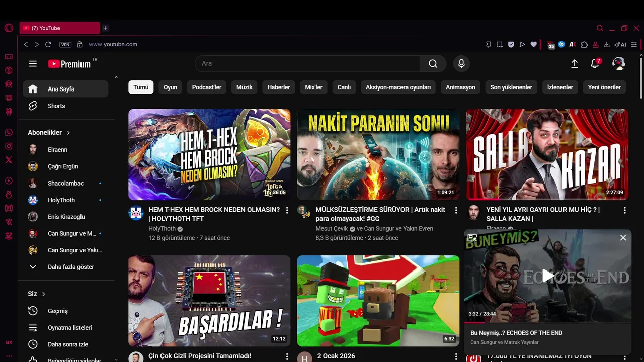This screenshot has width=644, height=362.
Task: Play the miniplayer video
Action: pos(548,276)
